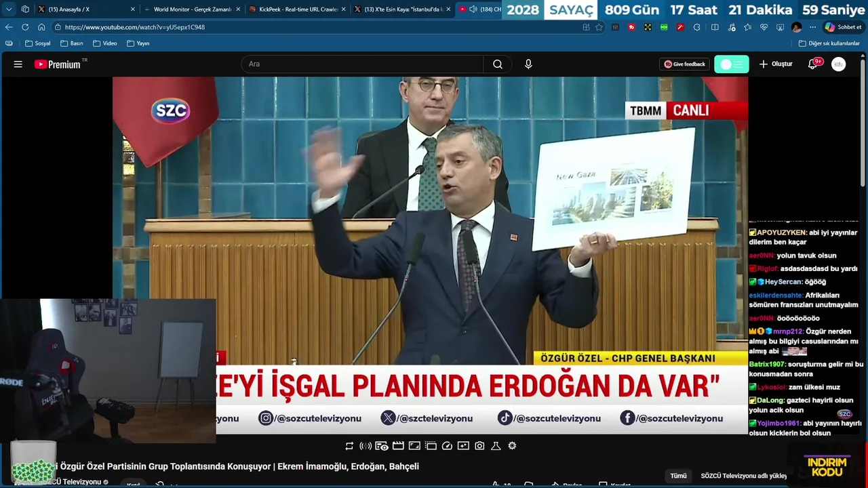
Task: Click the clapperboard cinema mode icon
Action: click(x=398, y=446)
